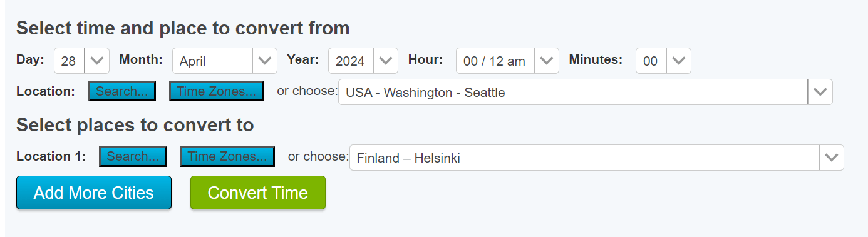Expand chevron of Seattle location dropdown
This screenshot has height=237, width=868.
(x=820, y=92)
